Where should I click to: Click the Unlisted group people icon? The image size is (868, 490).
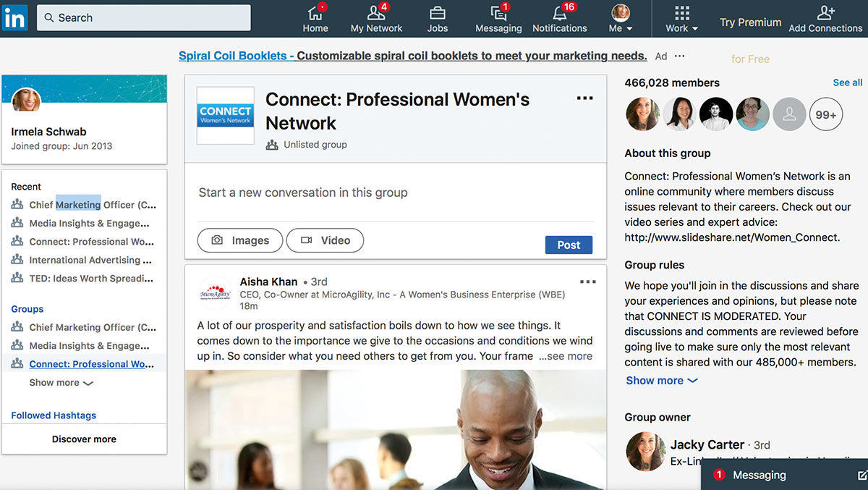[272, 145]
